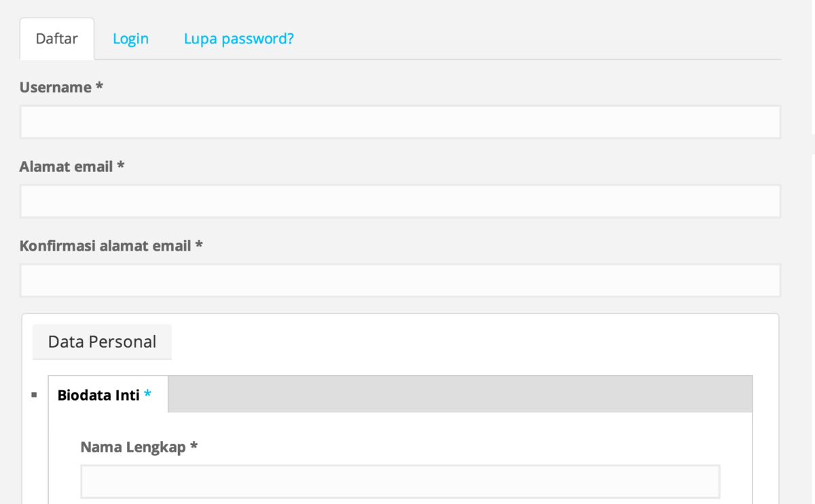Image resolution: width=815 pixels, height=504 pixels.
Task: Click the asterisk after Konfirmasi alamat email
Action: tap(199, 246)
